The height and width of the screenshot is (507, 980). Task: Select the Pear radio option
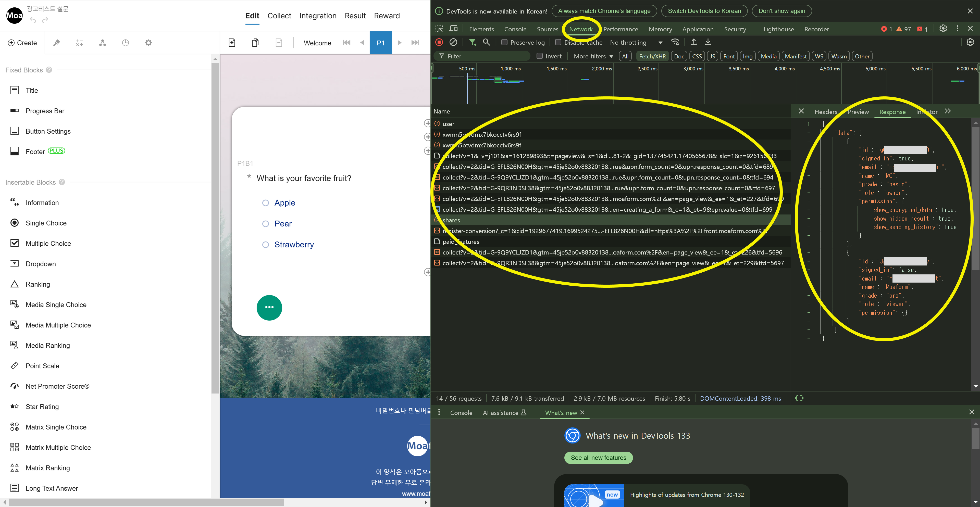(x=266, y=224)
